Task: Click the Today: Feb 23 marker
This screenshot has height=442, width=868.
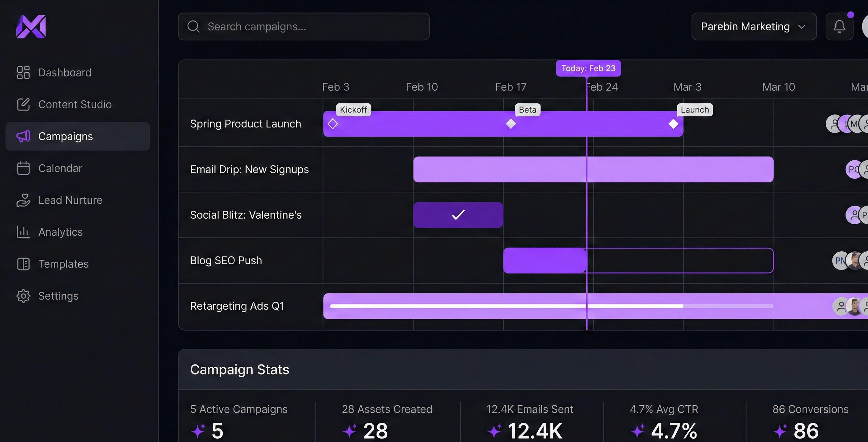Action: [x=588, y=68]
